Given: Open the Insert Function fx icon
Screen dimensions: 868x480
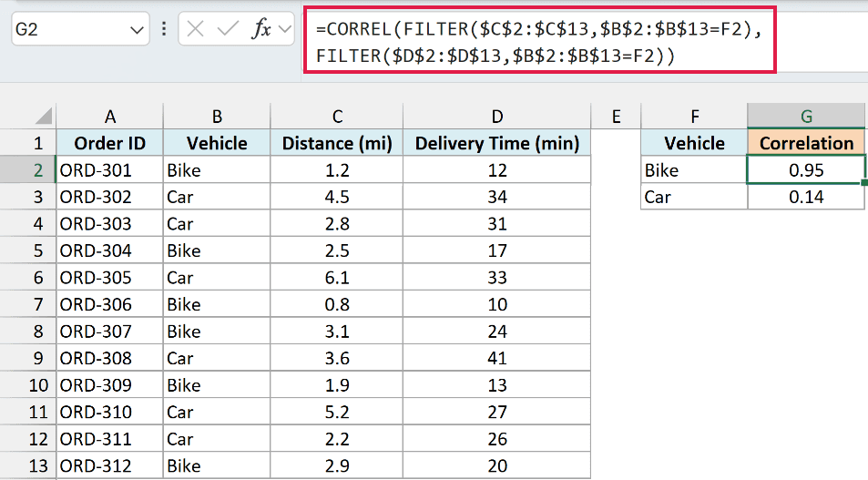Looking at the screenshot, I should (x=260, y=29).
